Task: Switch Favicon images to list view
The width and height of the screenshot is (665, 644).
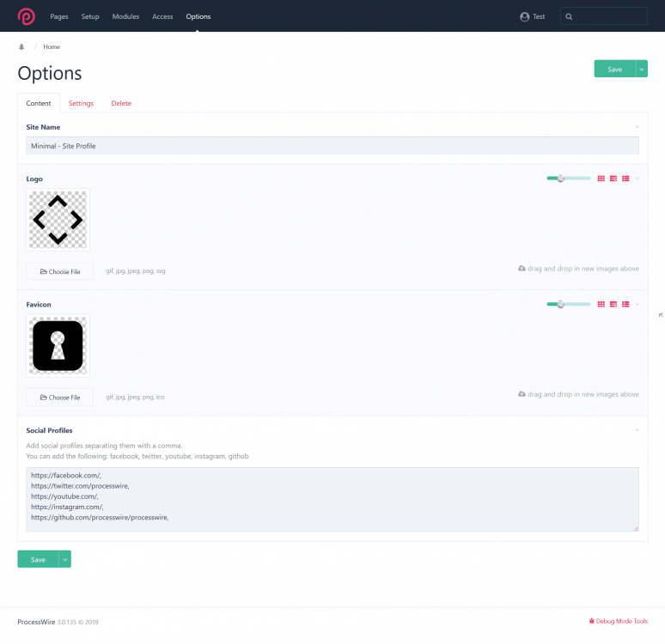Action: [625, 304]
